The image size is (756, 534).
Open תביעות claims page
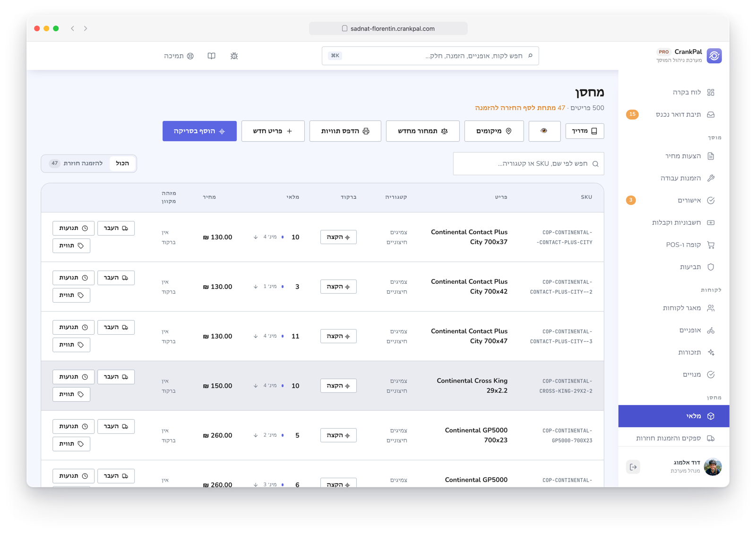(674, 267)
